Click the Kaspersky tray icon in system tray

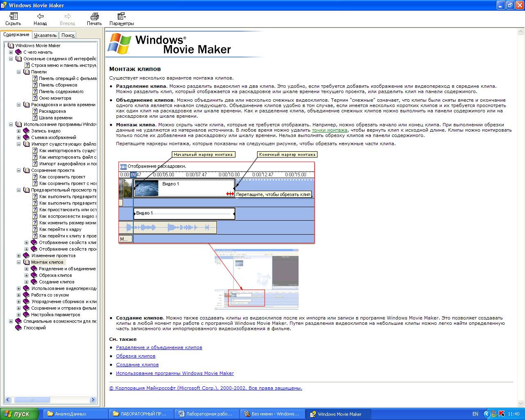click(x=502, y=414)
